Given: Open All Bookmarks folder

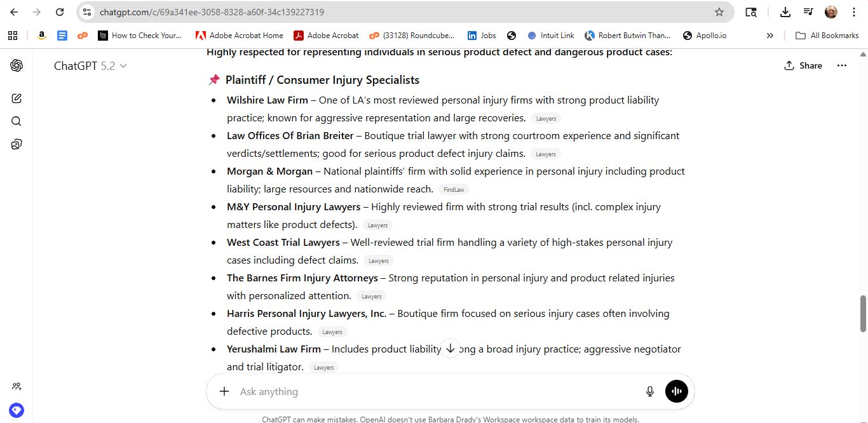Looking at the screenshot, I should [x=827, y=36].
